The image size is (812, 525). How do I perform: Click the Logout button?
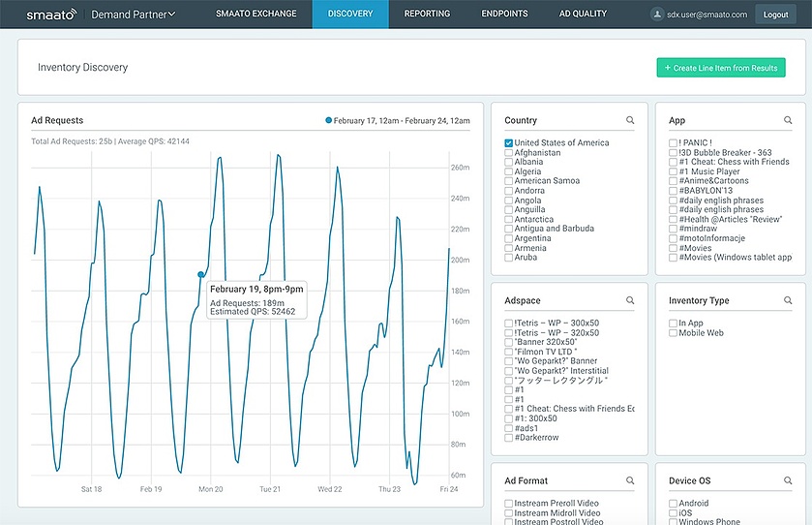tap(775, 15)
